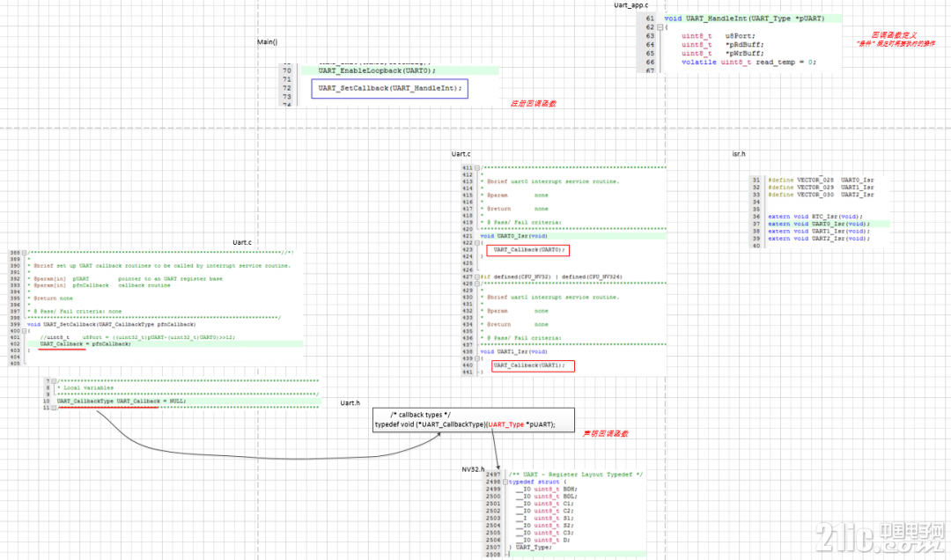Select the extern void RTC_Isr(void); line
The image size is (951, 560).
click(815, 217)
